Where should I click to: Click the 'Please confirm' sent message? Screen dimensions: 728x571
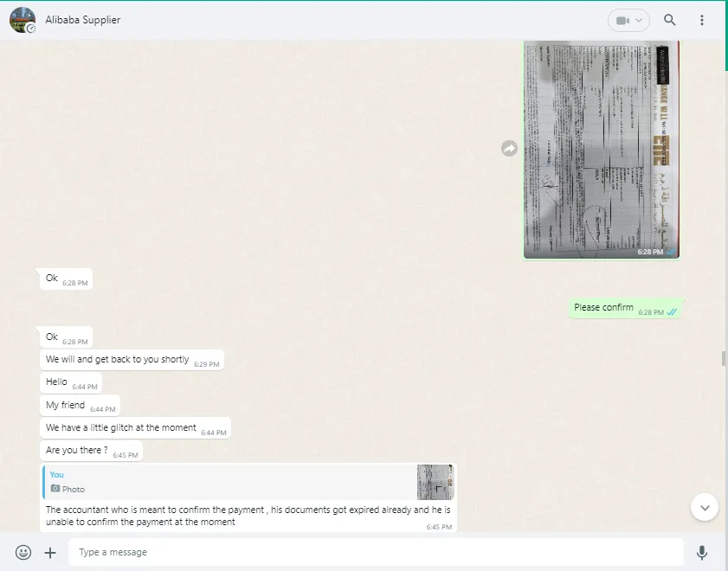click(624, 309)
